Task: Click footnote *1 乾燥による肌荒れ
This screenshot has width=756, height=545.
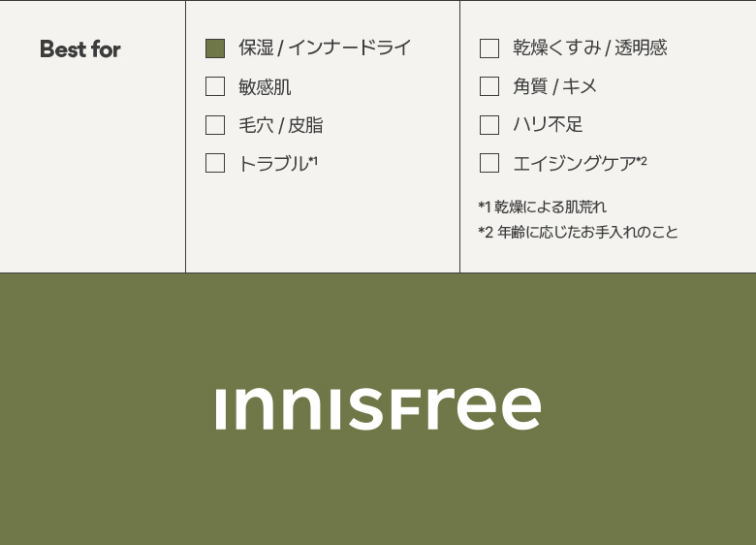Action: point(543,207)
